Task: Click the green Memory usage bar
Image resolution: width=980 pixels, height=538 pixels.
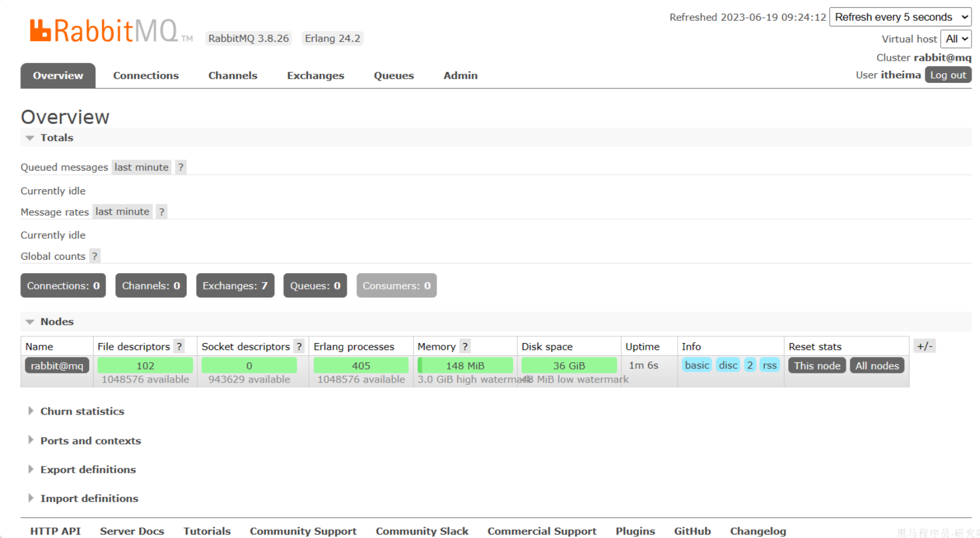Action: [x=466, y=365]
